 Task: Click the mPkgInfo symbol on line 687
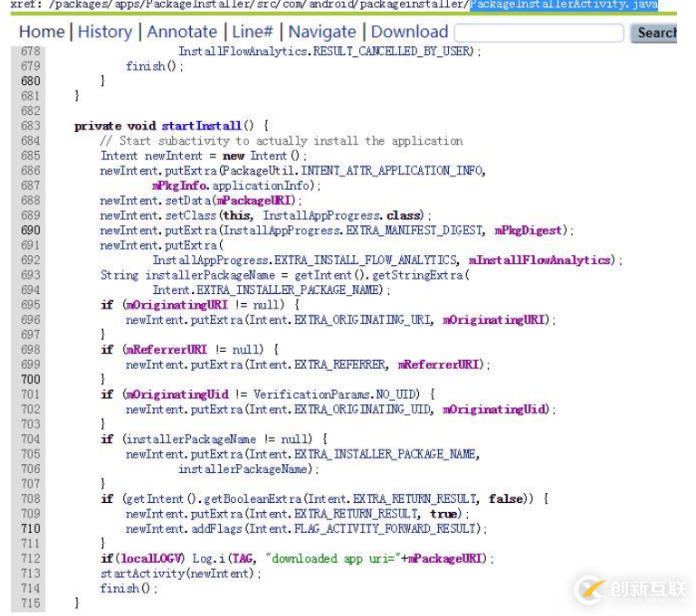(x=179, y=185)
